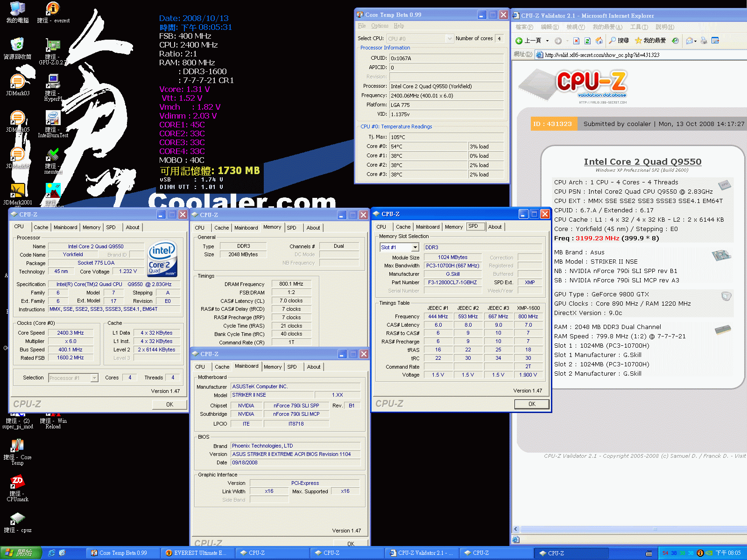Switch to Core Temp Beta 0.99 taskbar button
This screenshot has height=560, width=747.
pos(123,553)
